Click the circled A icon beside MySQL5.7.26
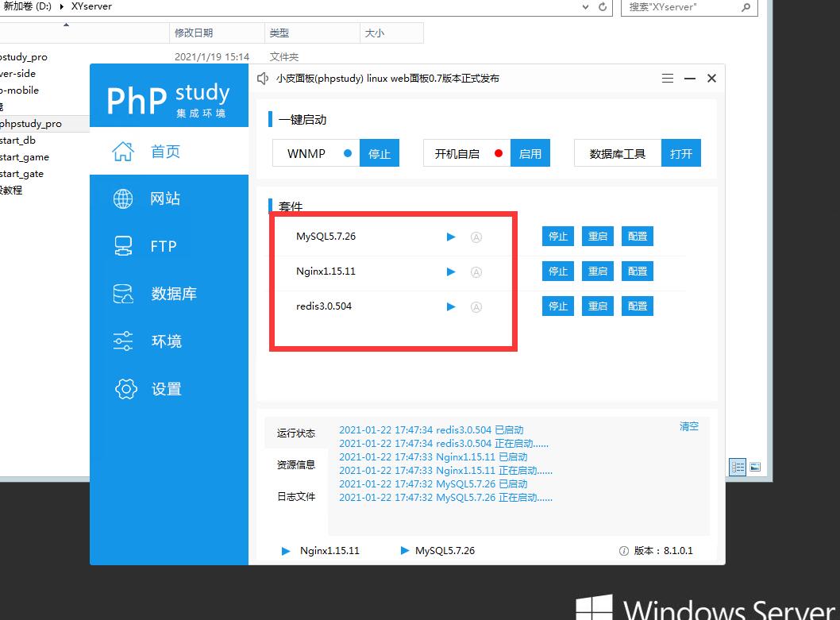This screenshot has width=840, height=620. pyautogui.click(x=476, y=237)
